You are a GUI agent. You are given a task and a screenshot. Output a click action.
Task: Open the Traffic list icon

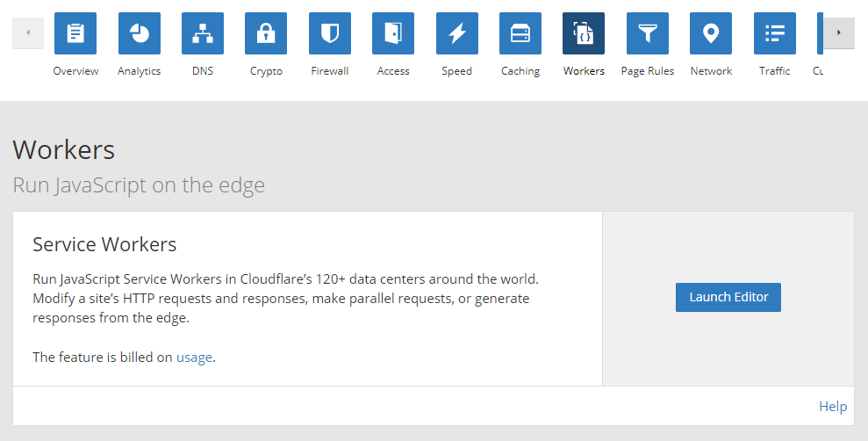click(x=775, y=33)
